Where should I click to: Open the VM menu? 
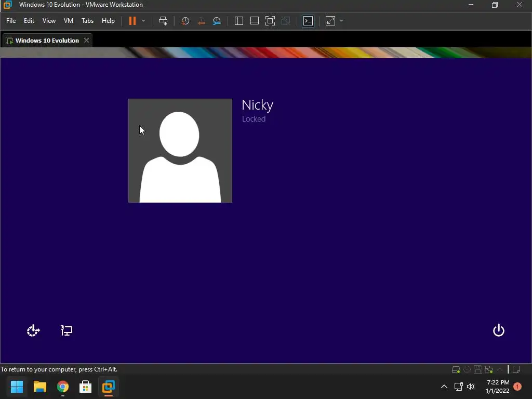[69, 21]
